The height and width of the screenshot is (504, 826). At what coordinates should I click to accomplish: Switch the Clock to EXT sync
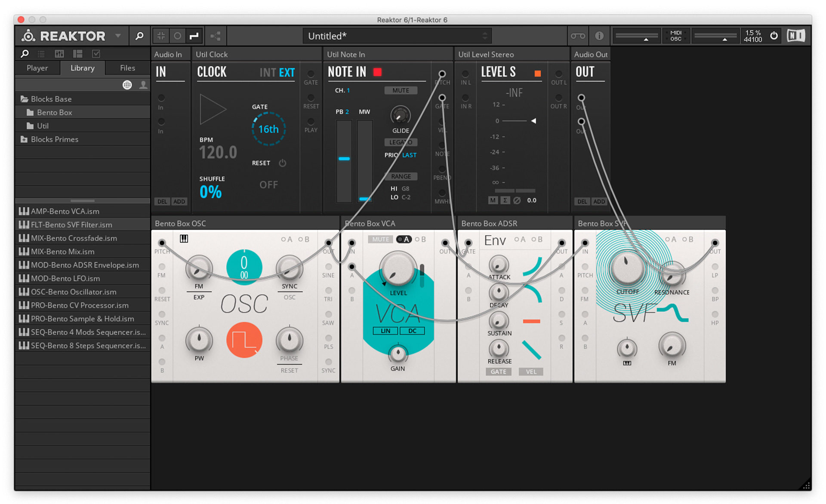(x=287, y=72)
